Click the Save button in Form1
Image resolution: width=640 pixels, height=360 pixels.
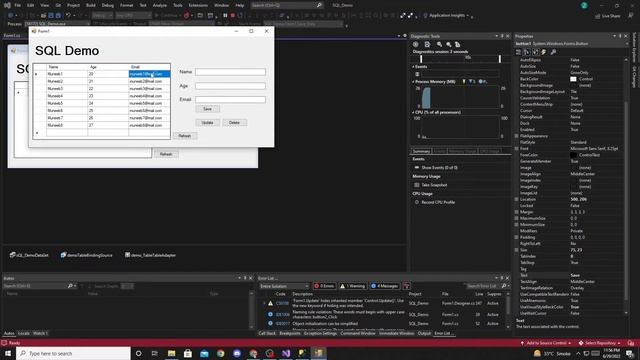[x=207, y=109]
